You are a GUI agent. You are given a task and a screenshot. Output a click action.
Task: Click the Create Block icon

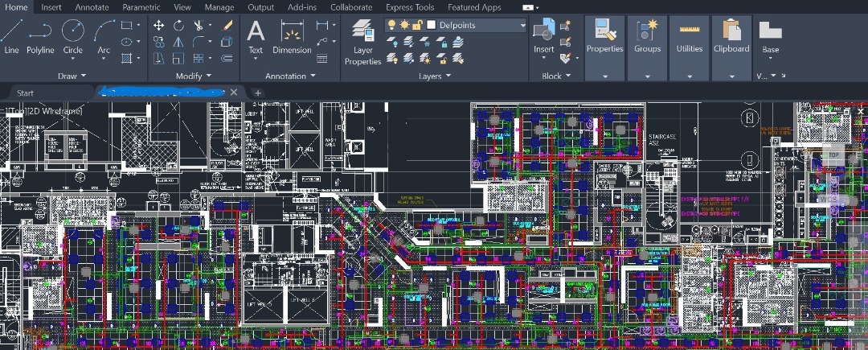pyautogui.click(x=565, y=26)
